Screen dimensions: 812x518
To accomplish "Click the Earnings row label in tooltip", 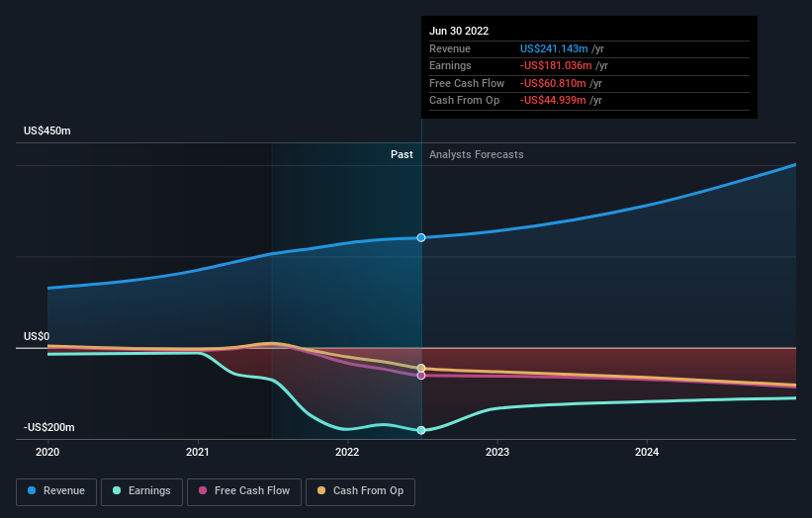I will (450, 65).
